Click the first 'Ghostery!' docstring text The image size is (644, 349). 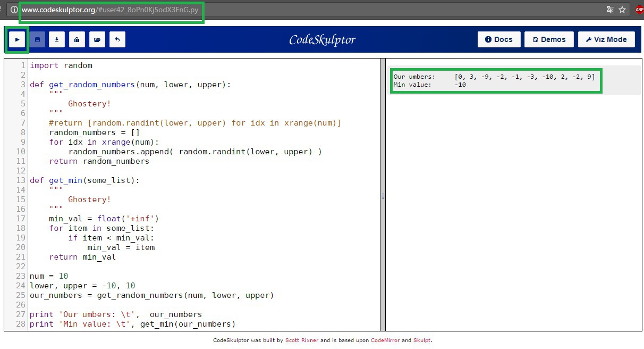tap(90, 104)
